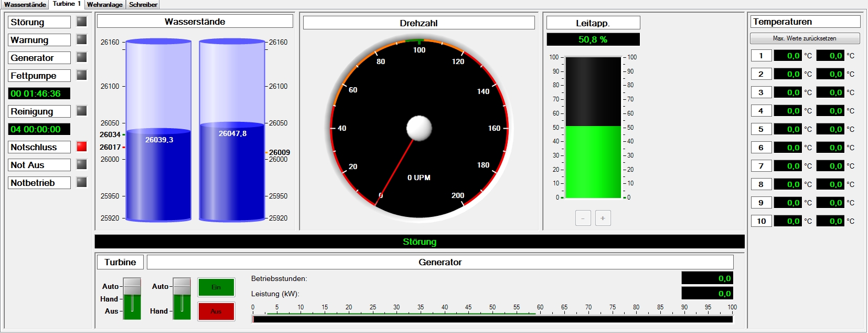Click the Störung status indicator light
Viewport: 868px width, 333px height.
pos(81,22)
